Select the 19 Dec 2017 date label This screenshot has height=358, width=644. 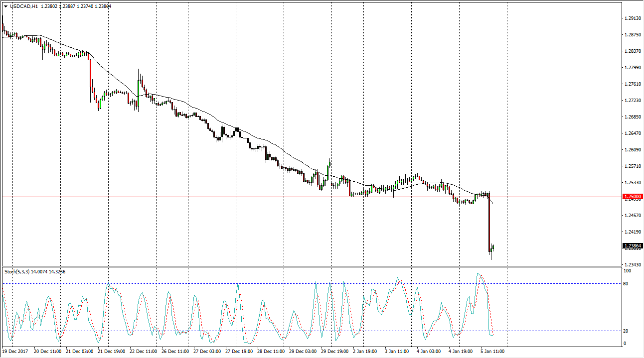tap(16, 351)
